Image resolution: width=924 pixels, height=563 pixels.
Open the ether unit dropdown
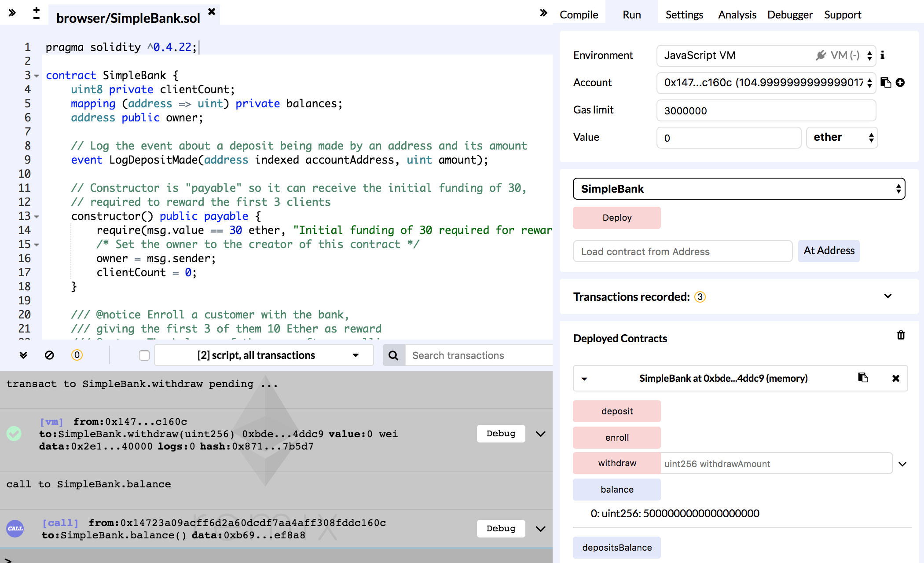tap(842, 138)
